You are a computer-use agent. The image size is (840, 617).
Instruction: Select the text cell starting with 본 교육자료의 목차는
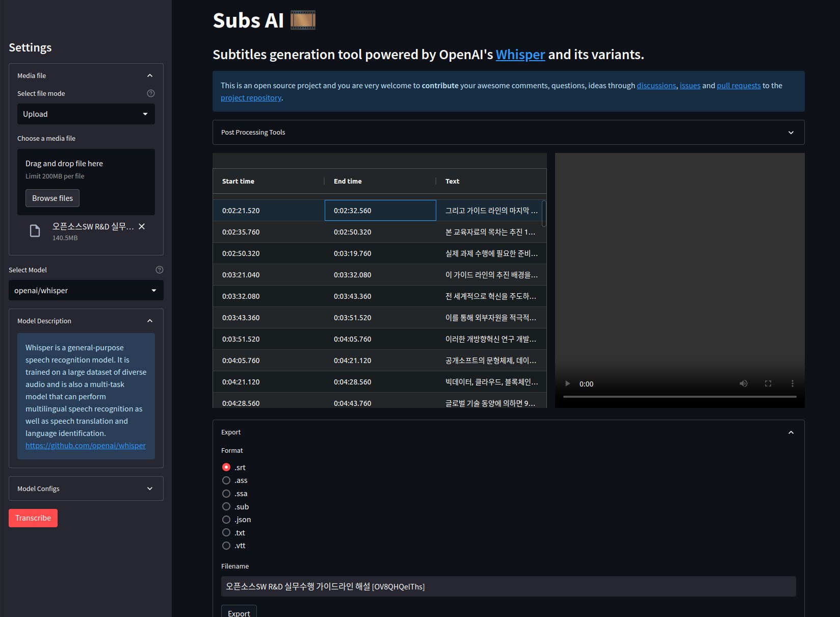(x=491, y=232)
